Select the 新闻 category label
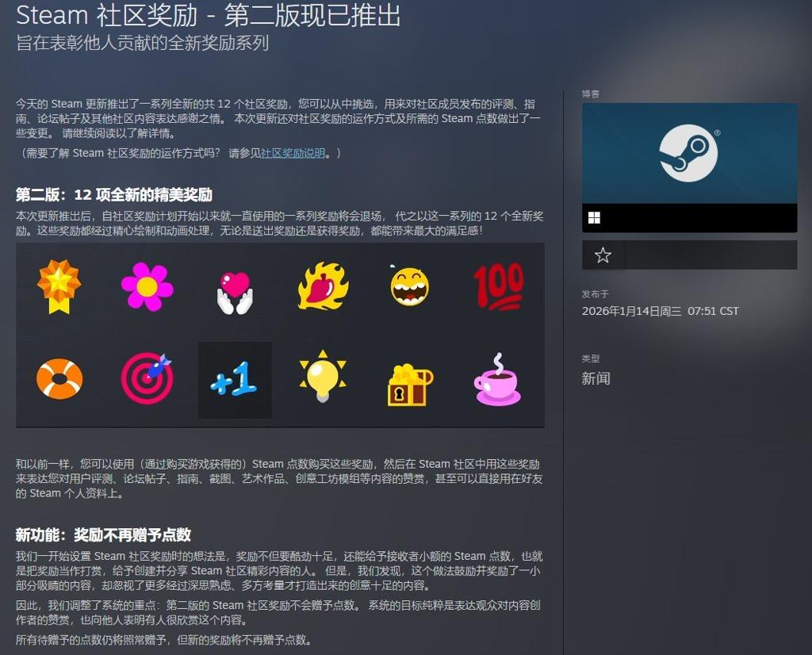The image size is (812, 655). pyautogui.click(x=595, y=379)
